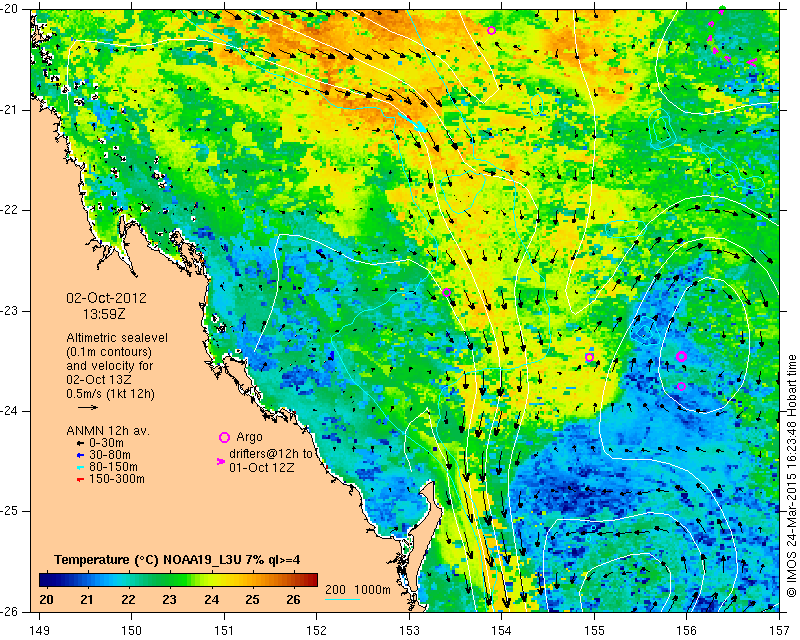The height and width of the screenshot is (640, 800).
Task: Click the bold Argo circle near -23.5, 156
Action: pos(681,356)
